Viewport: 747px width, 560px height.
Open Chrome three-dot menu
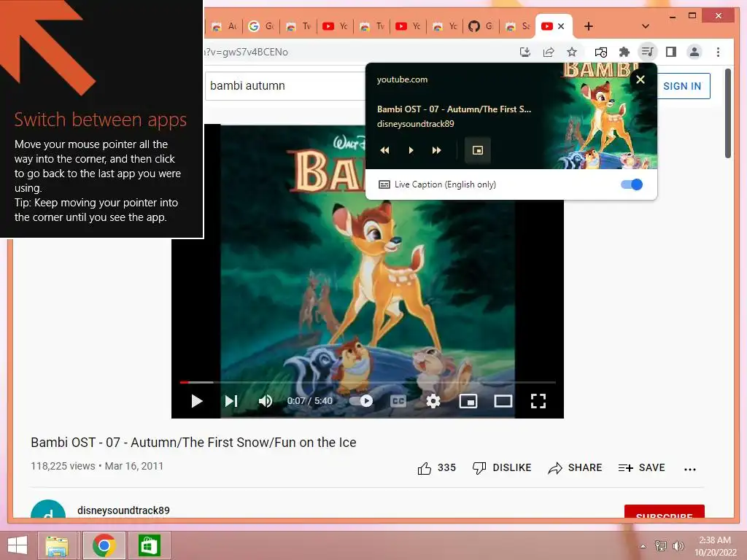[718, 52]
